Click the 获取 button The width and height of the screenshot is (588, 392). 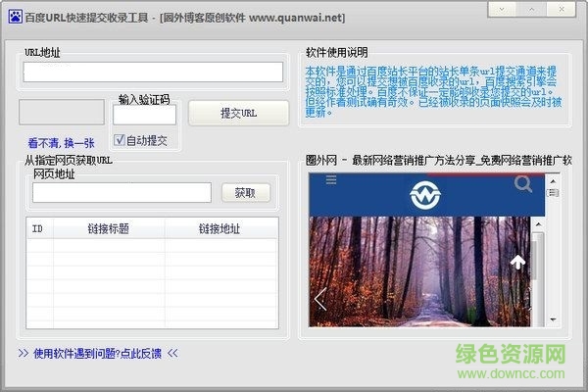246,193
